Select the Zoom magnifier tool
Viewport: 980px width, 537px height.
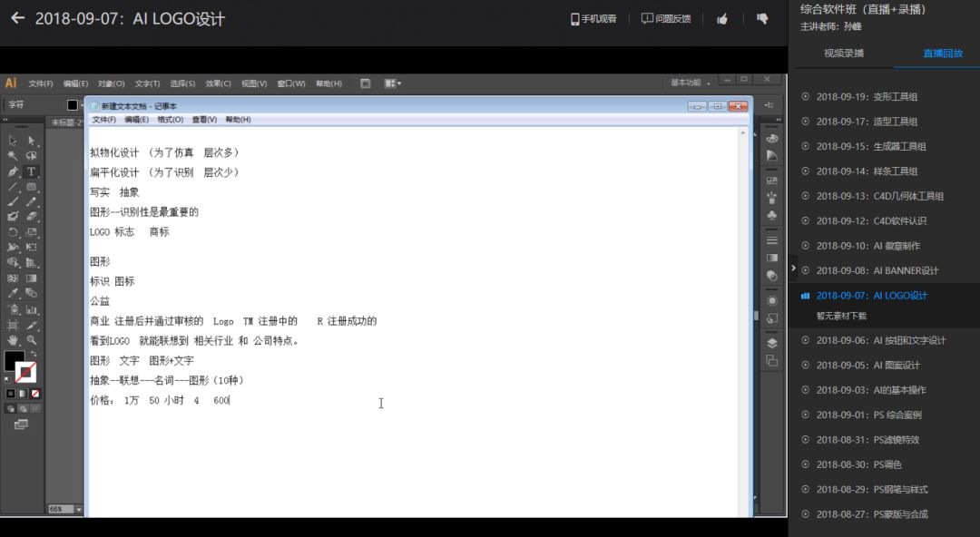(32, 340)
